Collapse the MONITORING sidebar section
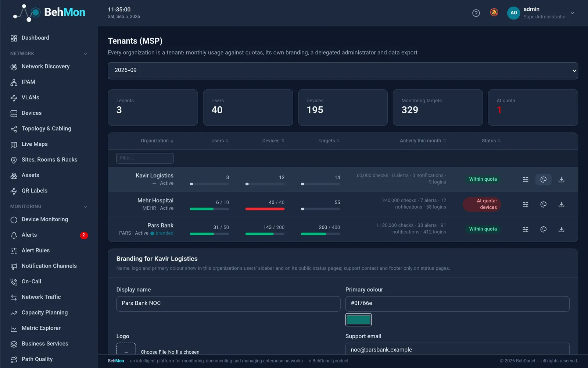588x368 pixels. click(85, 207)
